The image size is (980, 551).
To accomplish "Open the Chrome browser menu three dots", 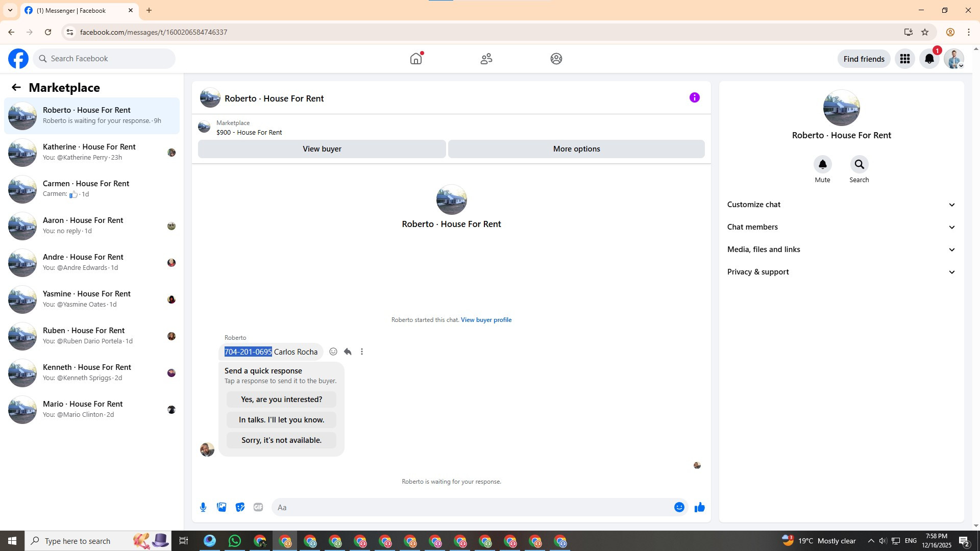I will point(969,32).
